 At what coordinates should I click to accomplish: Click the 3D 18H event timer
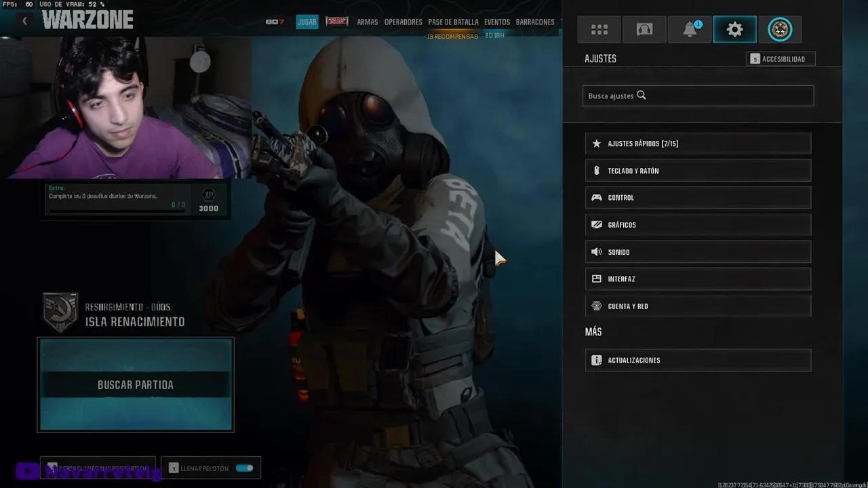pos(495,35)
